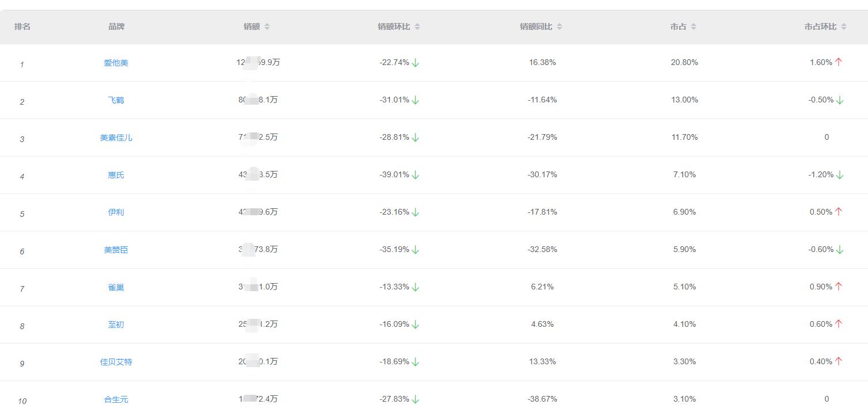Click green down arrow next to -0.50%

[840, 100]
